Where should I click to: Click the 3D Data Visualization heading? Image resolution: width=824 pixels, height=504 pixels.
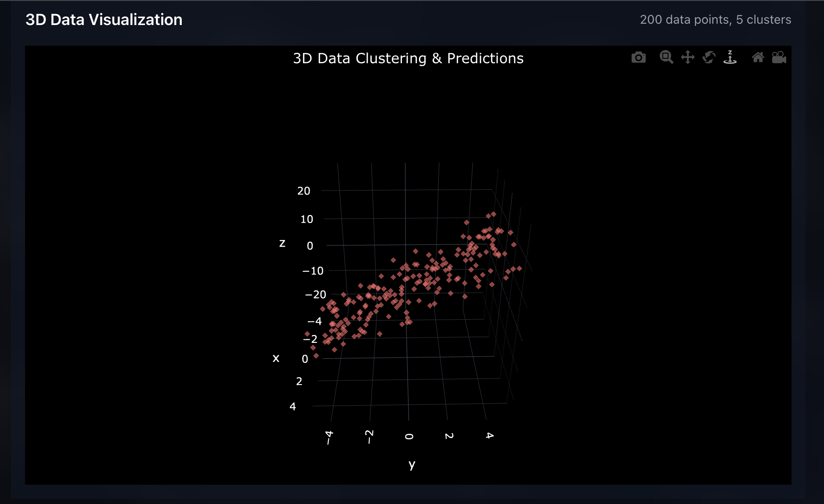tap(104, 19)
